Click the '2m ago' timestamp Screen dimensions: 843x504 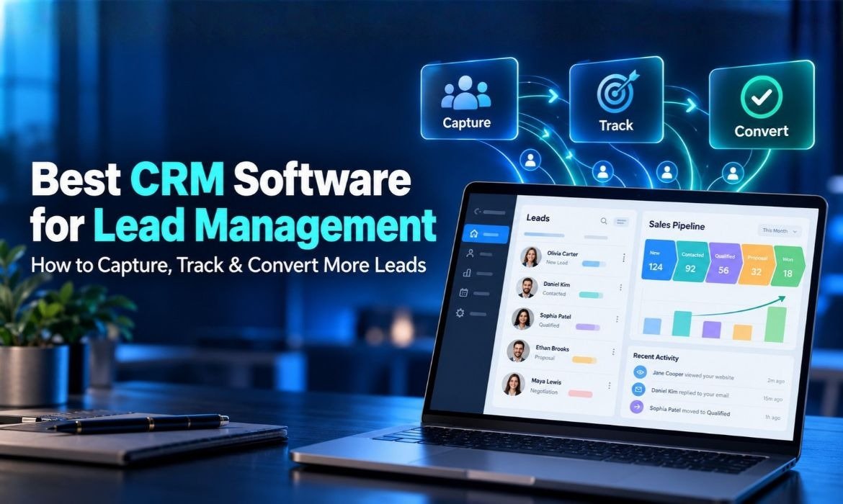776,380
